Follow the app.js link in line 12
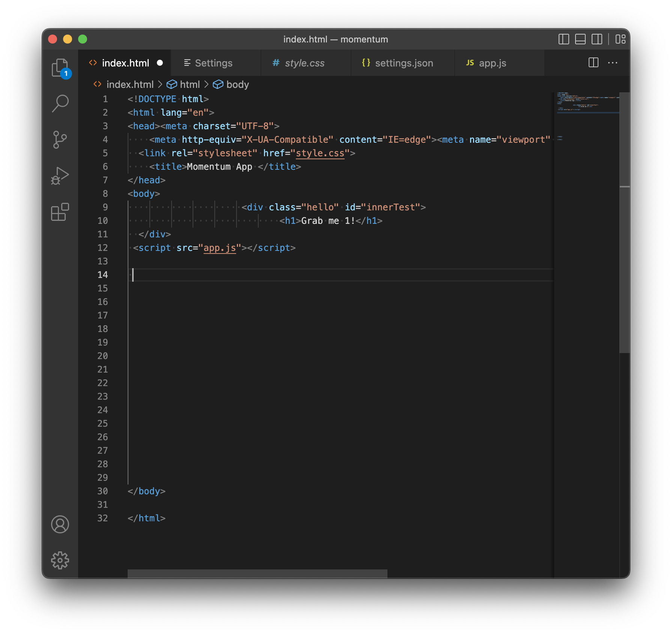The width and height of the screenshot is (672, 634). pyautogui.click(x=220, y=248)
